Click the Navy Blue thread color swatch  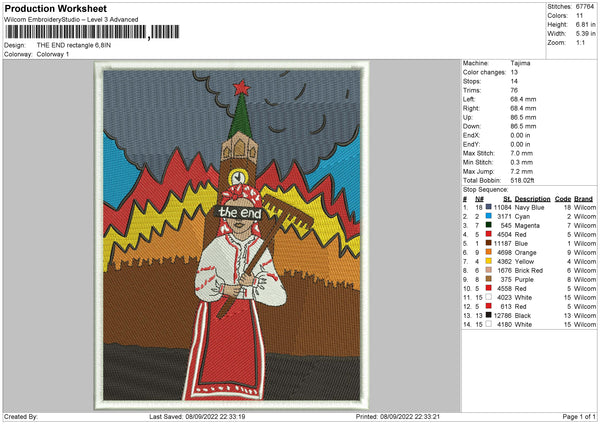coord(487,206)
